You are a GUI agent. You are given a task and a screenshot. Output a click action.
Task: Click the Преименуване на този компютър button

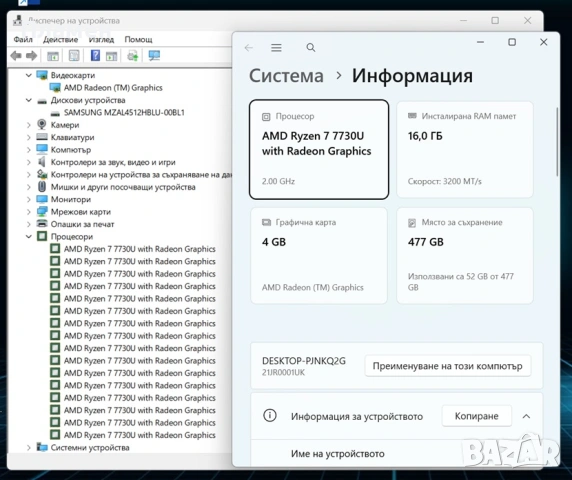pos(448,366)
